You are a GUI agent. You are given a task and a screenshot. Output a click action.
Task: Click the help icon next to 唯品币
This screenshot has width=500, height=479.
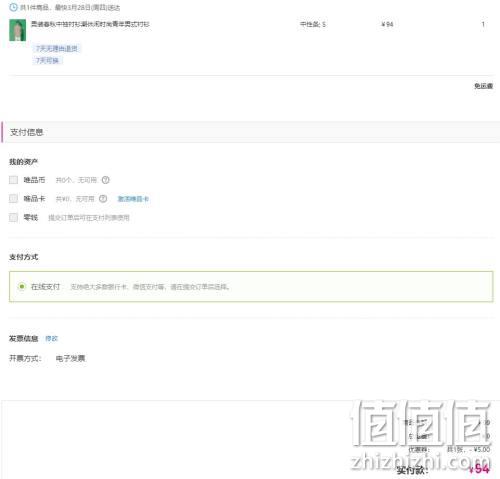tap(106, 180)
